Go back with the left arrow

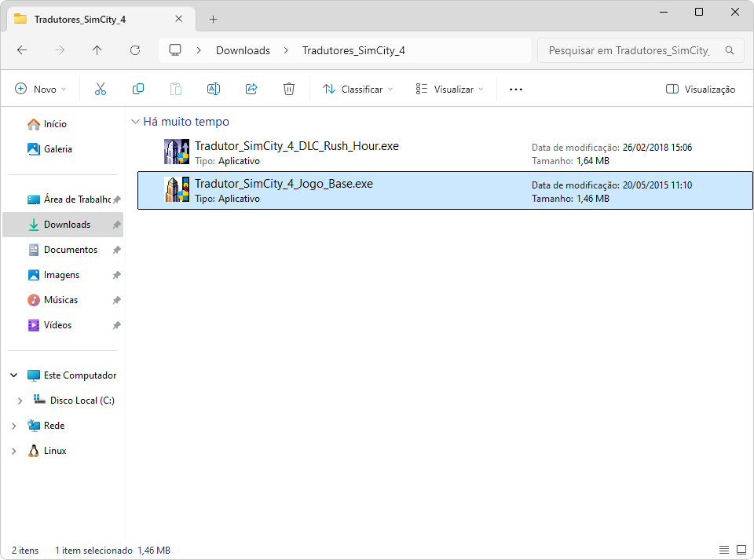[x=22, y=50]
